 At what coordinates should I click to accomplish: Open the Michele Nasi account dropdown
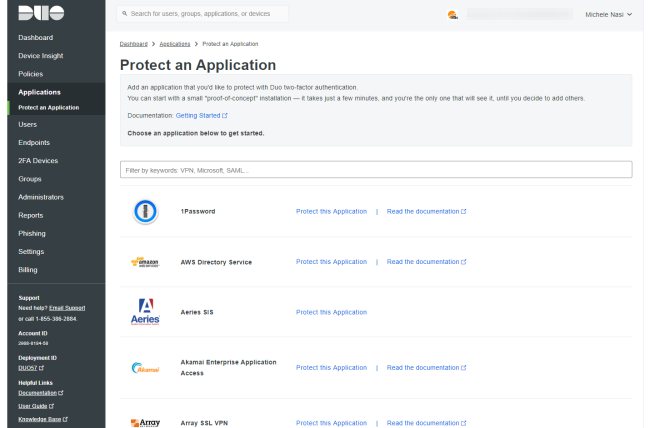tap(608, 15)
